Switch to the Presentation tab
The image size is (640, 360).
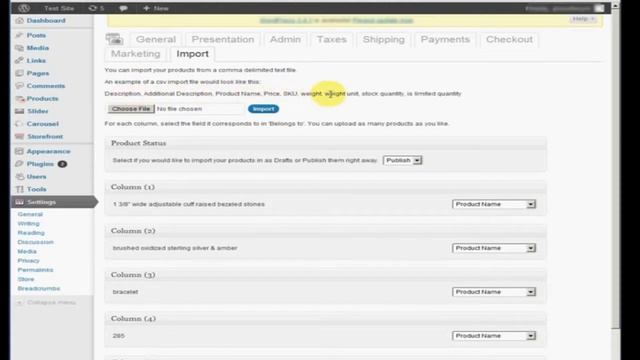[223, 39]
